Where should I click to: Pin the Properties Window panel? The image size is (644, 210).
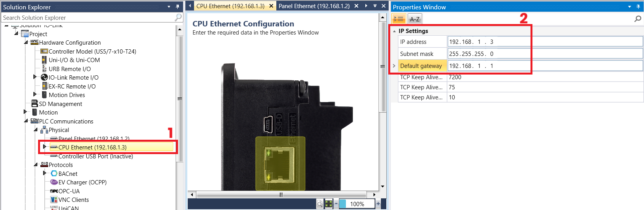point(638,7)
